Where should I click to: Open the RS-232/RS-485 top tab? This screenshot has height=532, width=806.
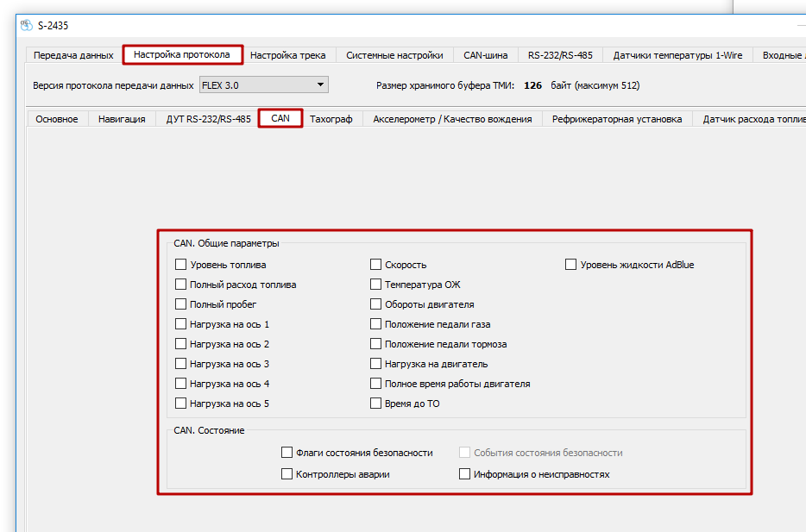tap(560, 55)
